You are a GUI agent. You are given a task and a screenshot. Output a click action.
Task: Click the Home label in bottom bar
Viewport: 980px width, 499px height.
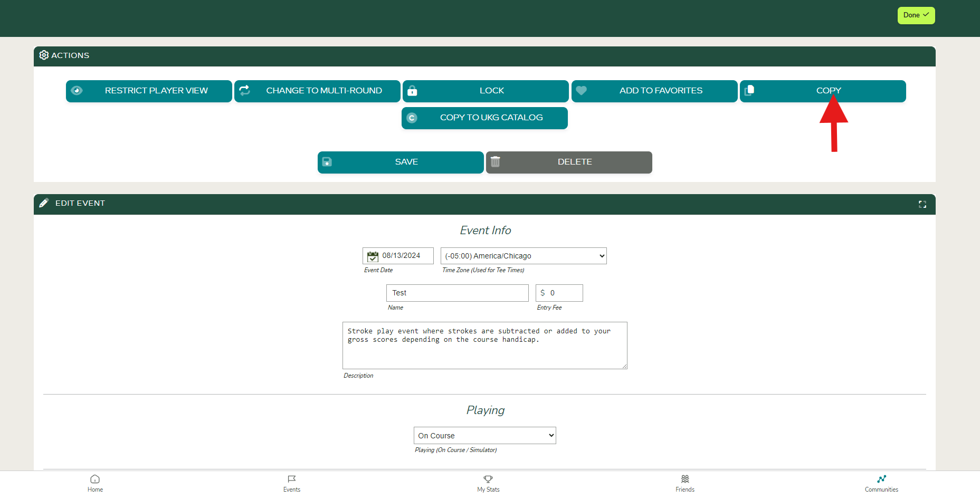click(x=95, y=490)
